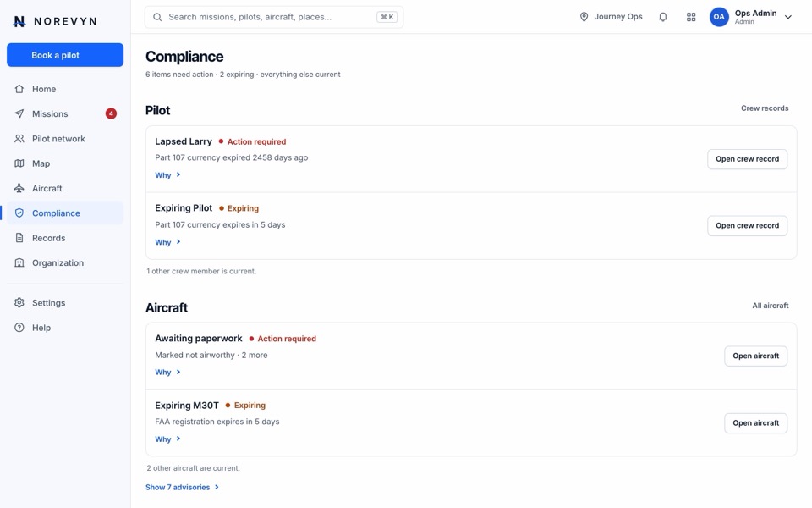This screenshot has height=508, width=812.
Task: Click the Pilot network people icon
Action: [x=19, y=139]
